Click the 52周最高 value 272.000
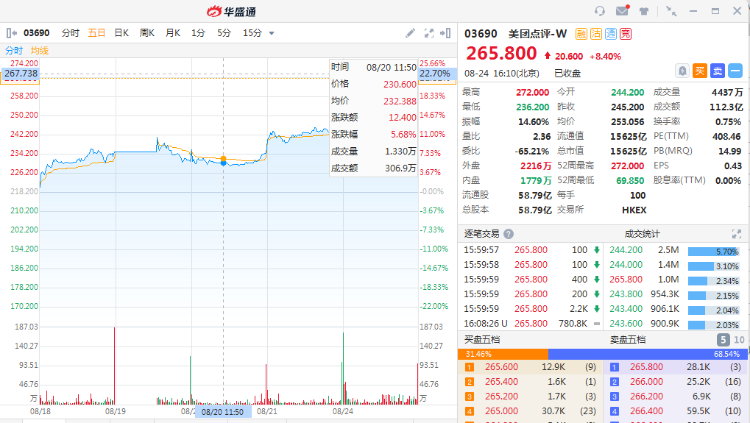The width and height of the screenshot is (750, 423). (627, 166)
